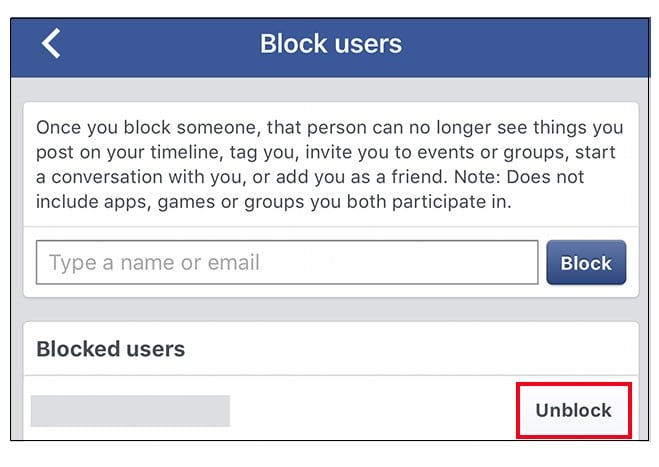Tap 'Type a name or email' placeholder

pyautogui.click(x=154, y=263)
